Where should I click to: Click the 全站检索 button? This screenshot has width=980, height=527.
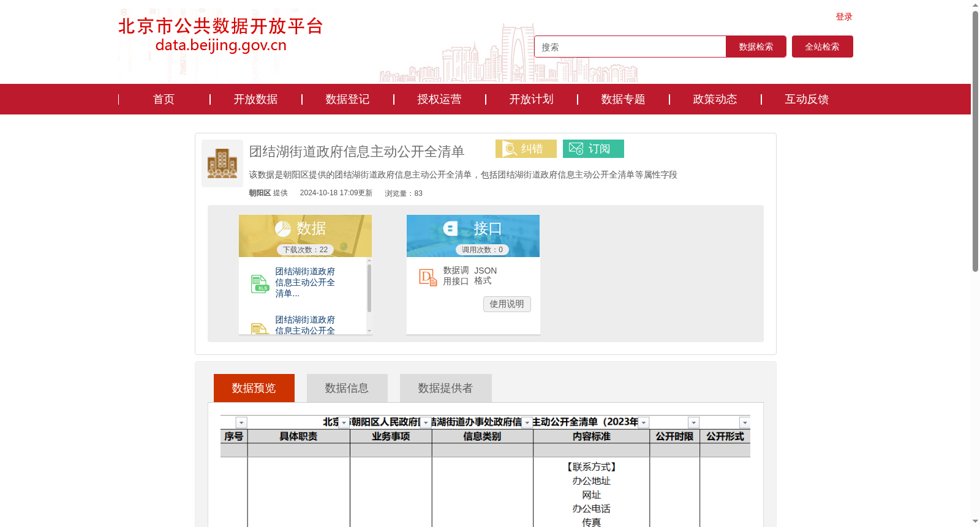823,47
